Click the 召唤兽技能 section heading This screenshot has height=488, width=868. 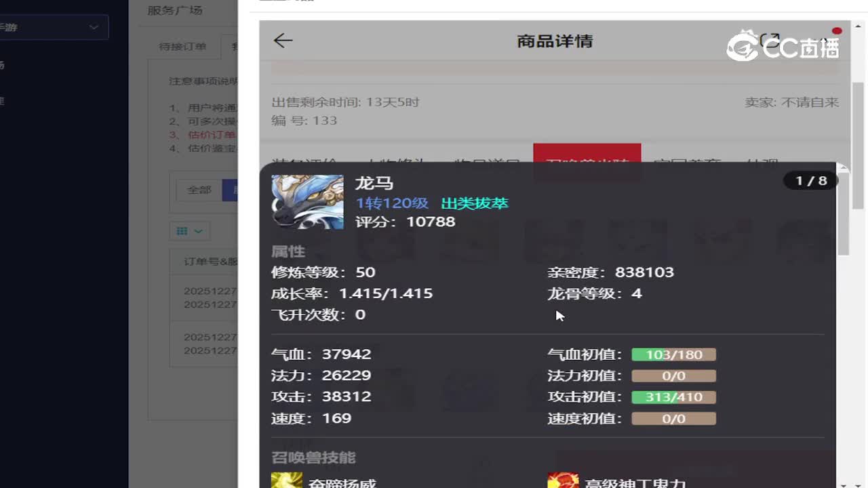click(x=313, y=457)
